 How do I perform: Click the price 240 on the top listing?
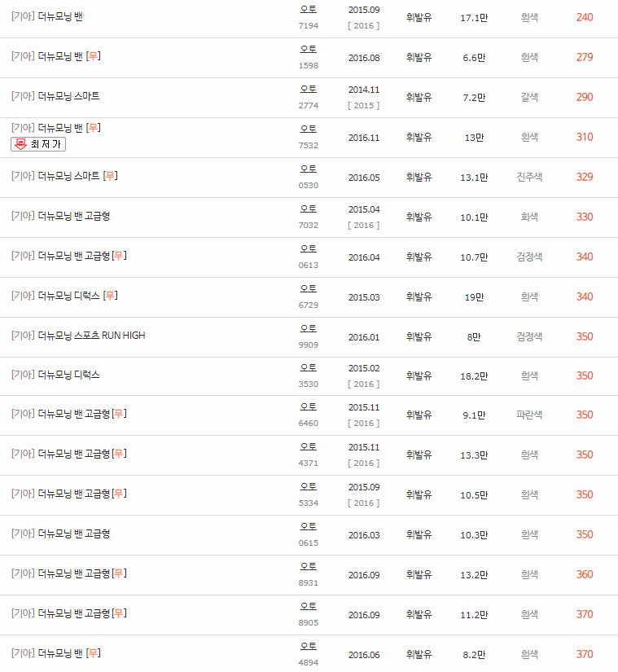tap(585, 17)
